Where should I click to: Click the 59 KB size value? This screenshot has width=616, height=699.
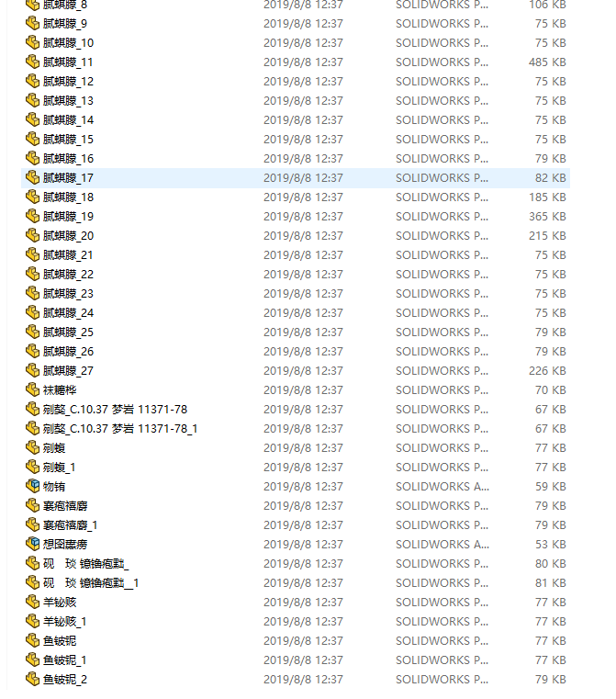coord(551,486)
